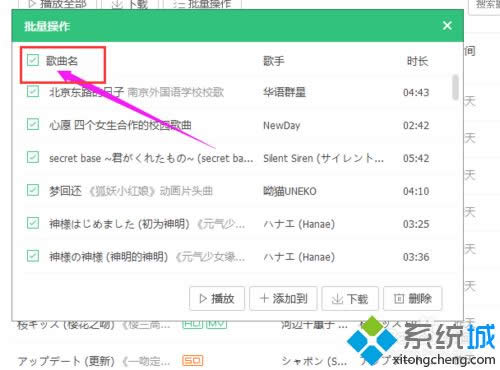Click the 歌手 column header
The image size is (500, 370).
(x=274, y=61)
